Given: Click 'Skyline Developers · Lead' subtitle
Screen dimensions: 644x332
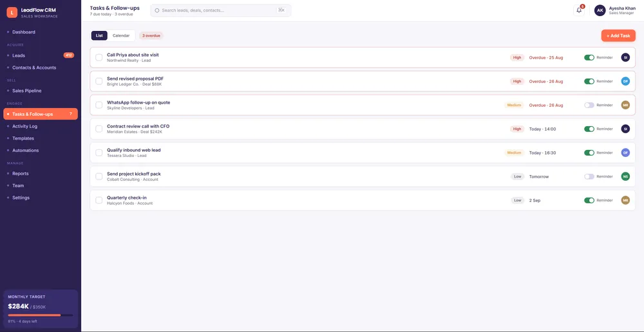Looking at the screenshot, I should (x=131, y=108).
